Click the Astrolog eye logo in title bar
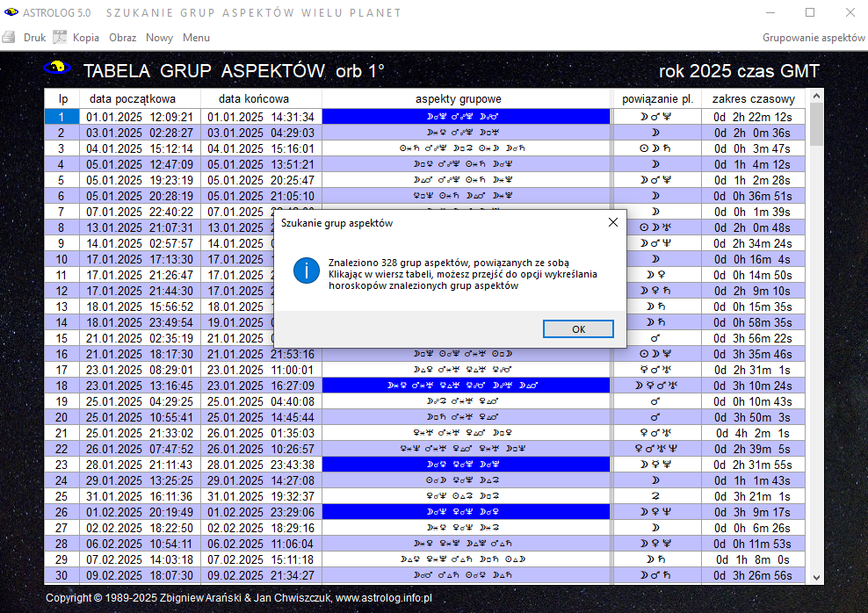The height and width of the screenshot is (613, 868). [11, 12]
